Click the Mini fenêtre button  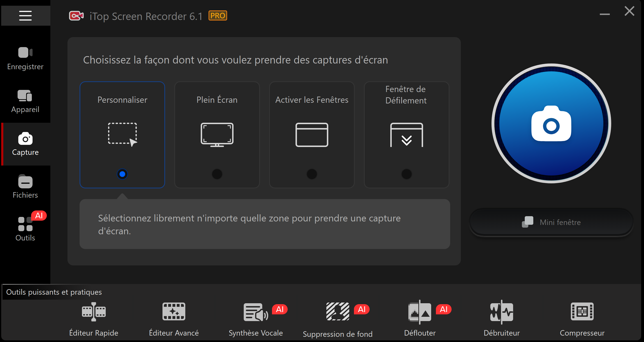[551, 222]
